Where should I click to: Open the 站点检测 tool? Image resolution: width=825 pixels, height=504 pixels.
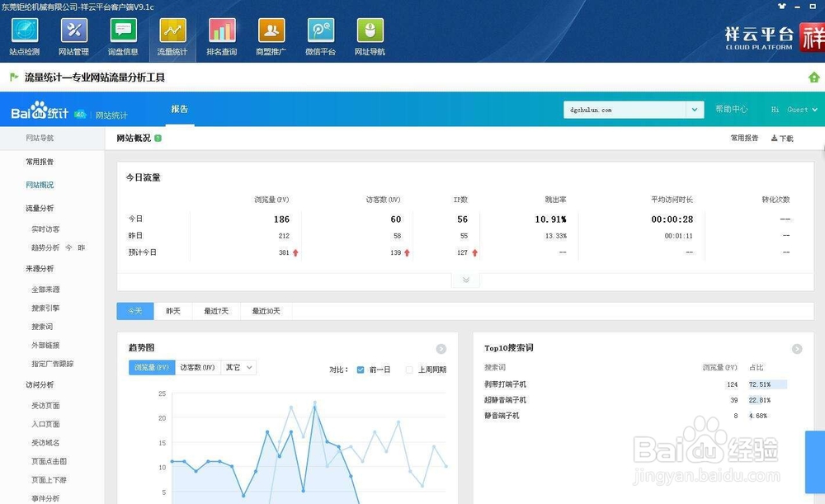coord(24,35)
